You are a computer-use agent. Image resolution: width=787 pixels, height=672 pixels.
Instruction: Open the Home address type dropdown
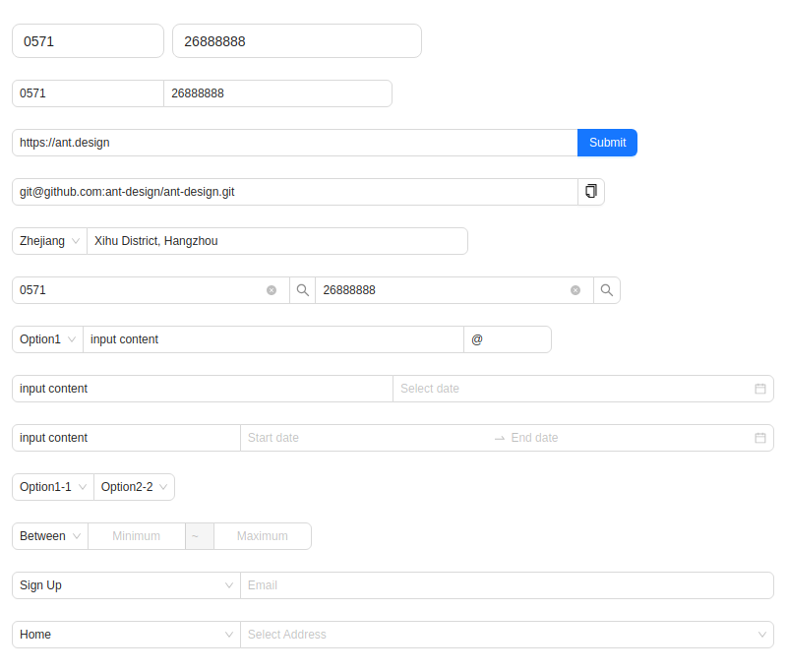tap(125, 635)
